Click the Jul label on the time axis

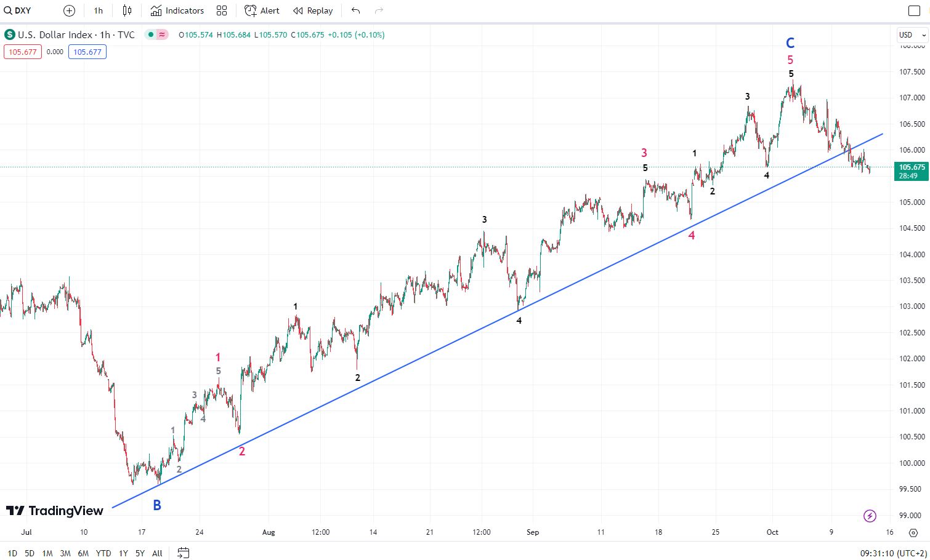coord(26,532)
